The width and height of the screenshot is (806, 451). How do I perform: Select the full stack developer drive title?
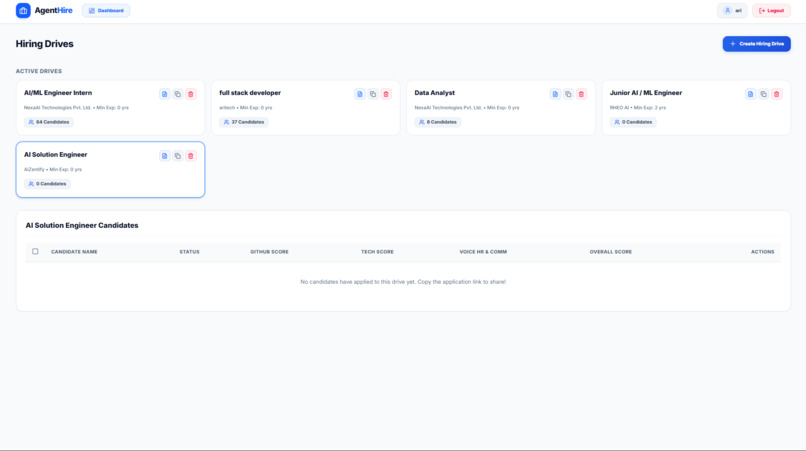(x=250, y=93)
